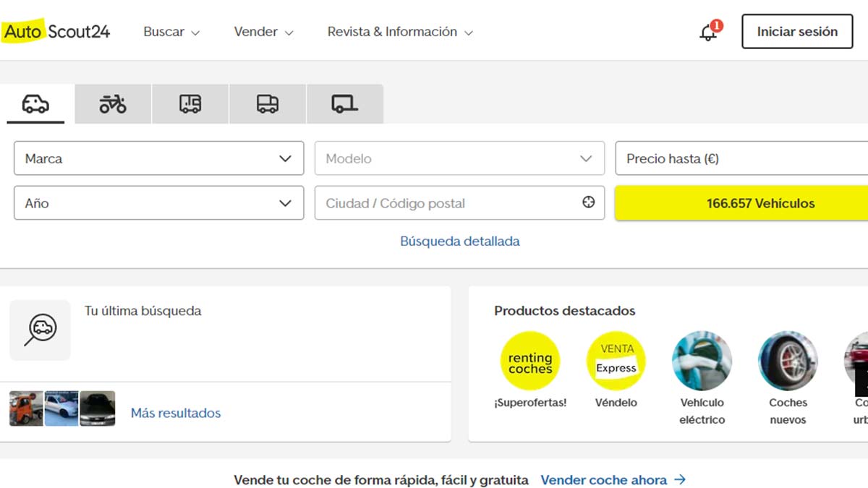Follow the Búsqueda detallada link

tap(460, 241)
